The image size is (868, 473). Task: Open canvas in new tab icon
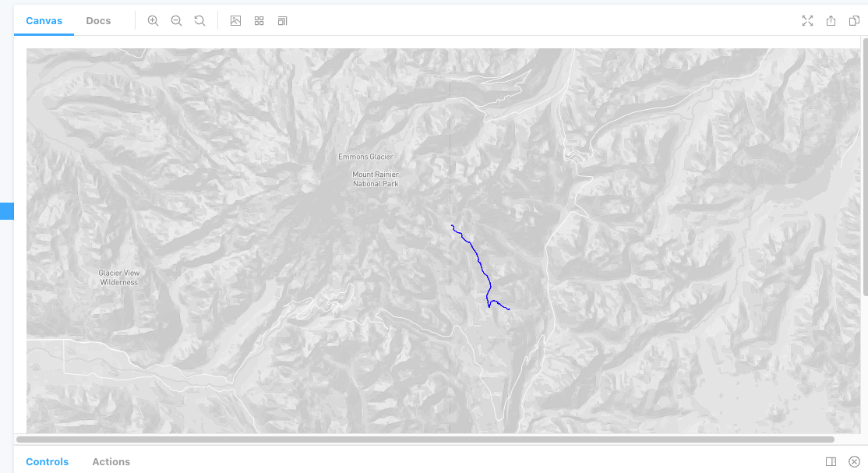point(831,21)
